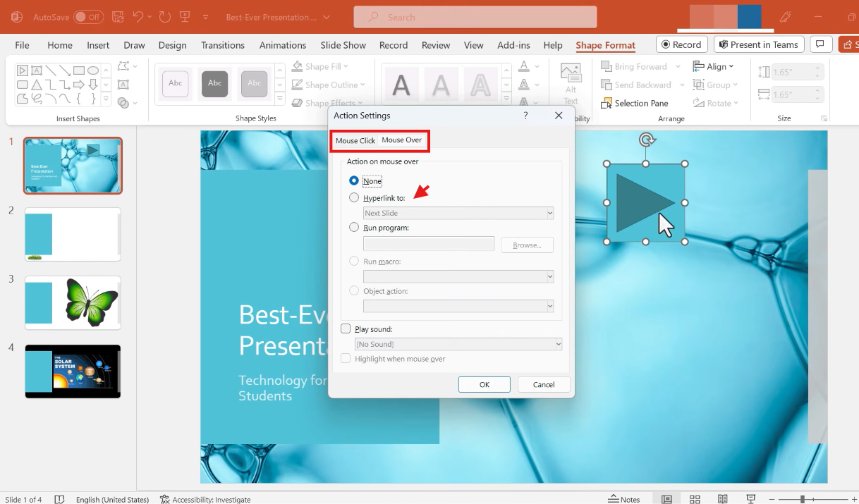Click the Save icon in title bar
The image size is (859, 504).
tap(118, 16)
